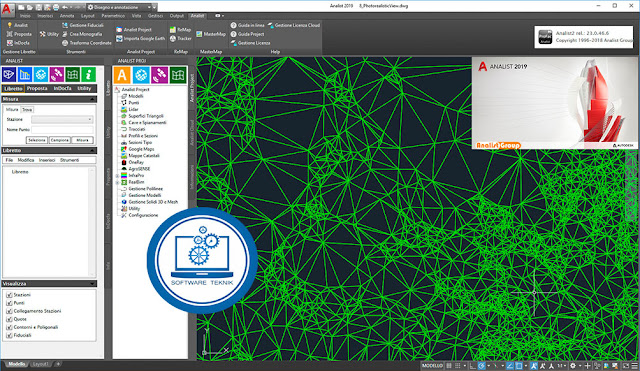Toggle polar tracking in the status bar

click(482, 366)
